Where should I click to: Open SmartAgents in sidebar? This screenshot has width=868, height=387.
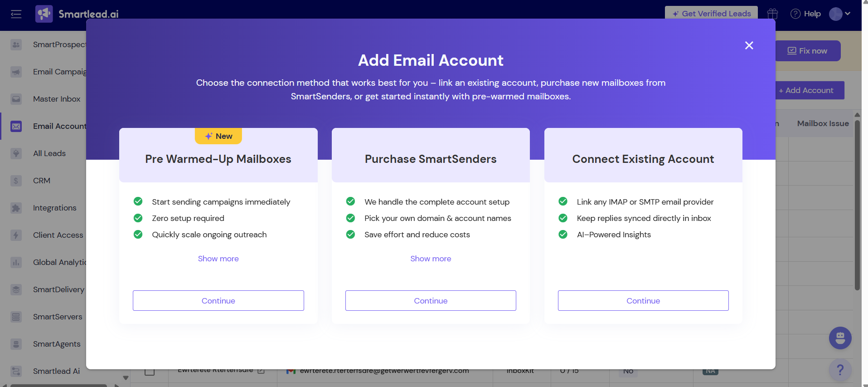tap(57, 344)
